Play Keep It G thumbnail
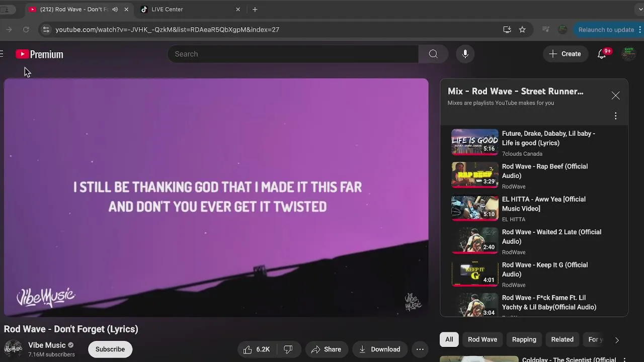Image resolution: width=644 pixels, height=362 pixels. pyautogui.click(x=475, y=273)
